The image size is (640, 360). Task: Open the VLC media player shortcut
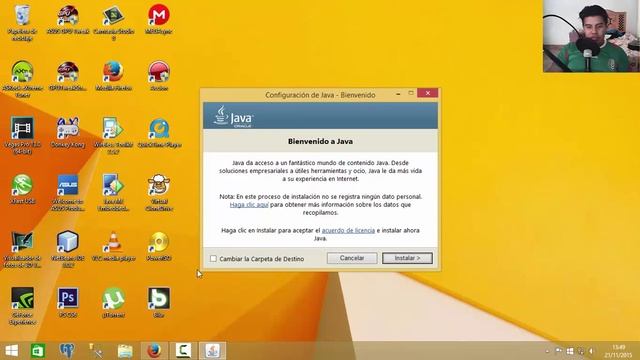(x=113, y=246)
